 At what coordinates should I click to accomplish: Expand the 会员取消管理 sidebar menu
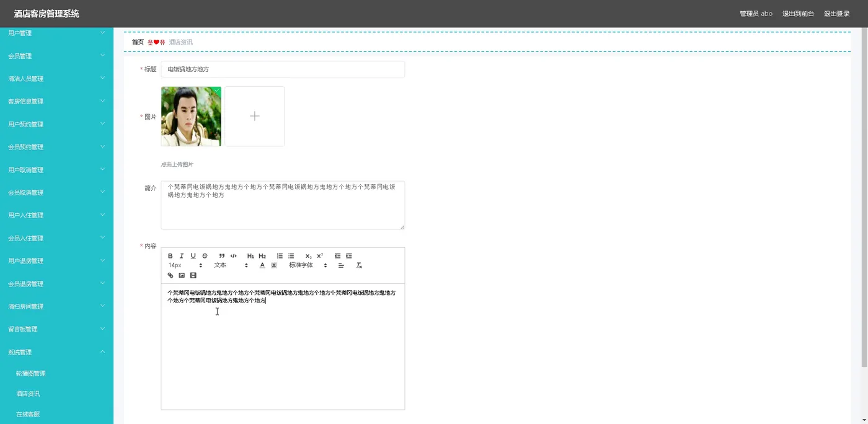pos(56,193)
